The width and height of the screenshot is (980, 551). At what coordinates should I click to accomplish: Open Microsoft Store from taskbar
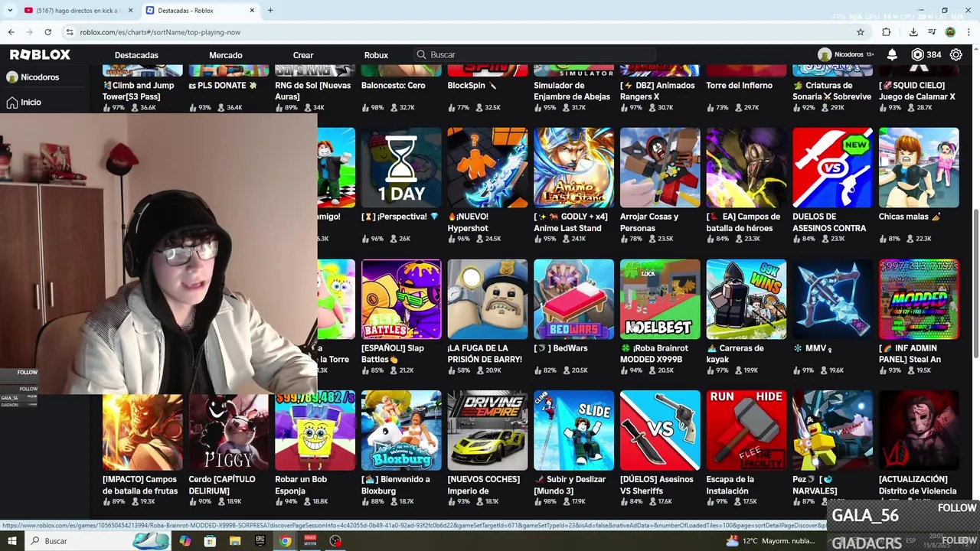click(x=210, y=541)
